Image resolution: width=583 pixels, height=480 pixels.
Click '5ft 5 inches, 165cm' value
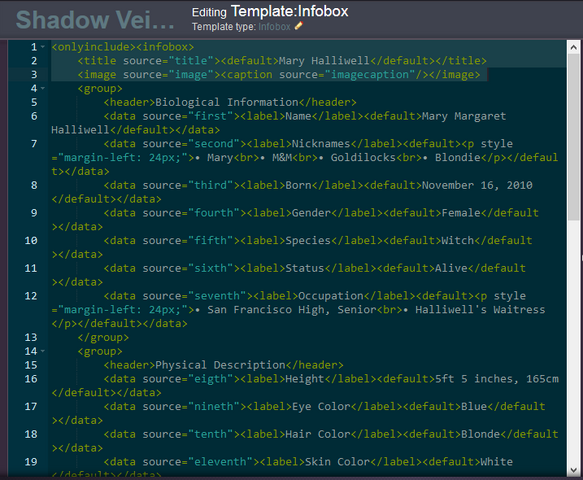(x=497, y=379)
